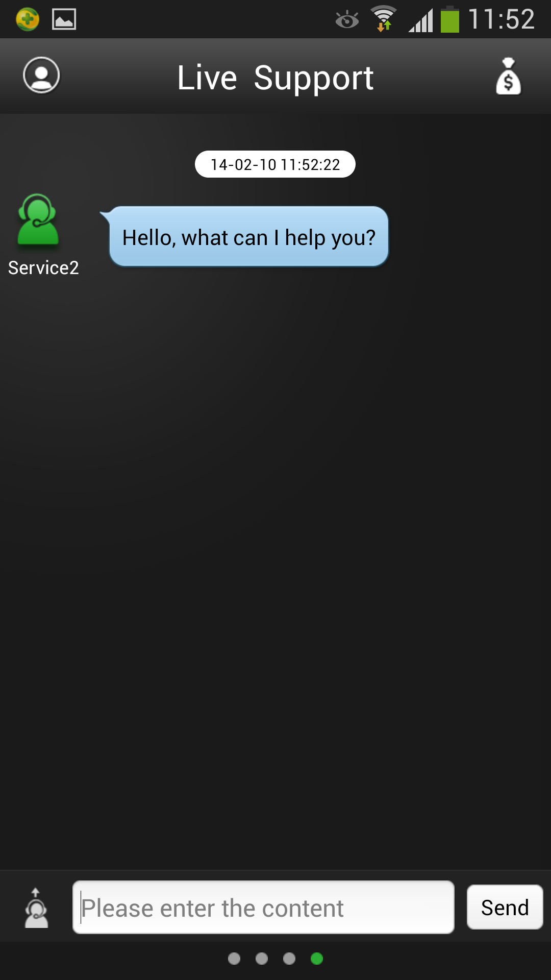Open the user profile icon
The width and height of the screenshot is (551, 980).
coord(41,75)
